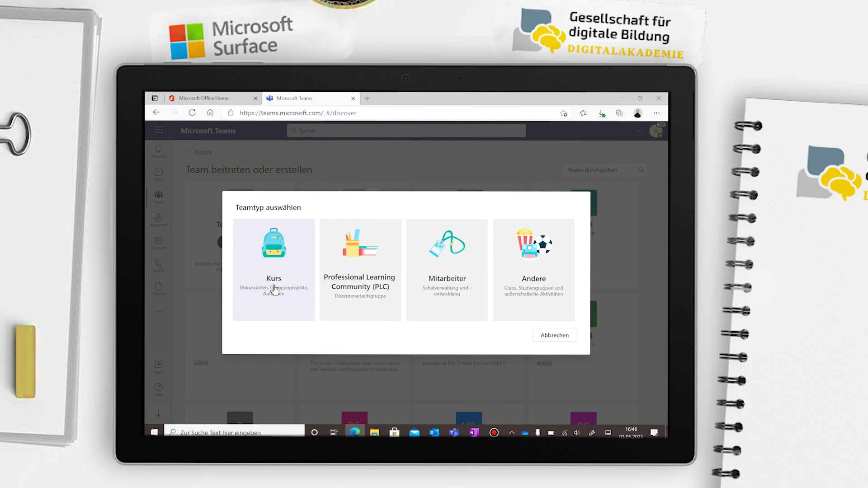The width and height of the screenshot is (868, 488).
Task: Close the Microsoft Office Home tab
Action: coord(255,98)
